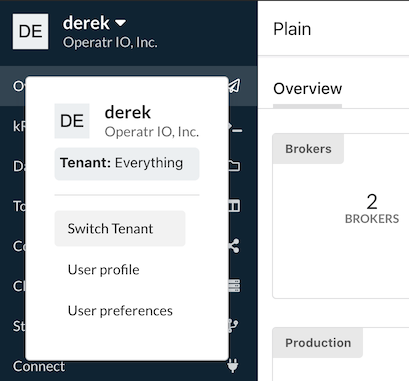Collapse the derek user dropdown caret
This screenshot has height=381, width=409.
(120, 23)
